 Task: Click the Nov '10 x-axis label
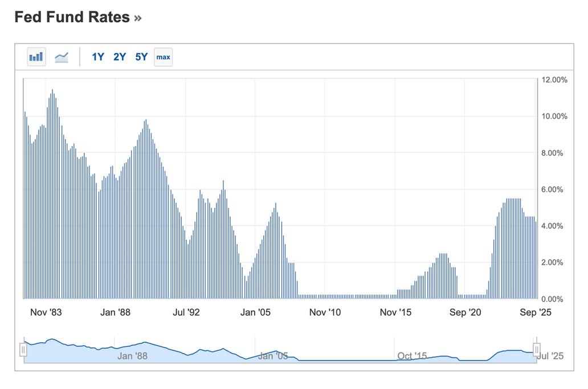point(325,312)
